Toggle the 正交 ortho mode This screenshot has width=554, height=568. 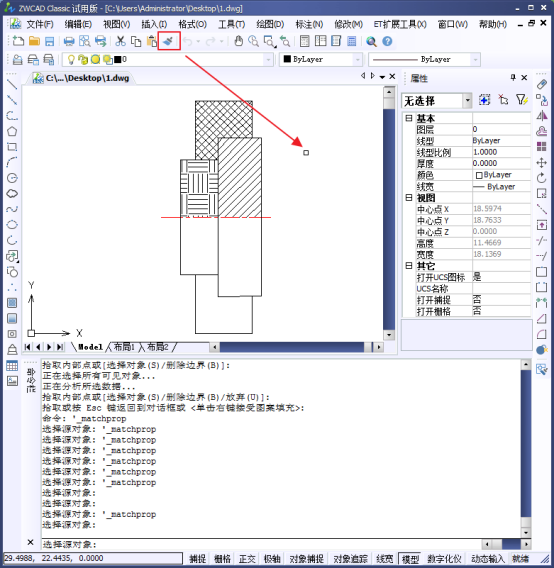click(247, 559)
